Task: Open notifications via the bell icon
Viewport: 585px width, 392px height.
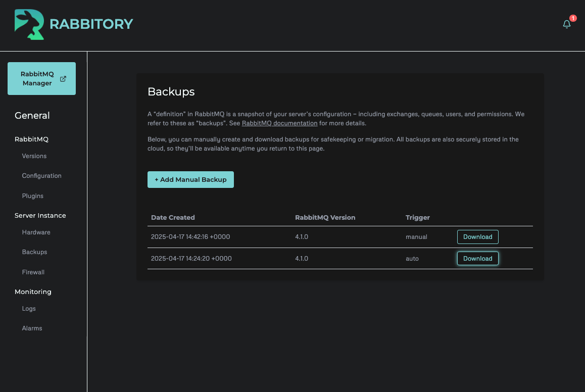Action: (566, 24)
